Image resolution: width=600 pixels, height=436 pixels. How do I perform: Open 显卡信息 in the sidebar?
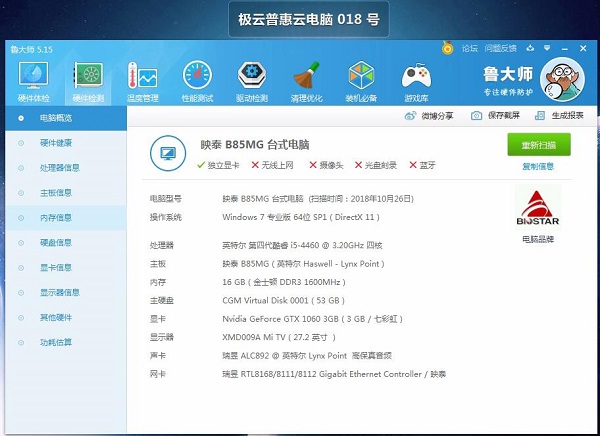point(66,268)
